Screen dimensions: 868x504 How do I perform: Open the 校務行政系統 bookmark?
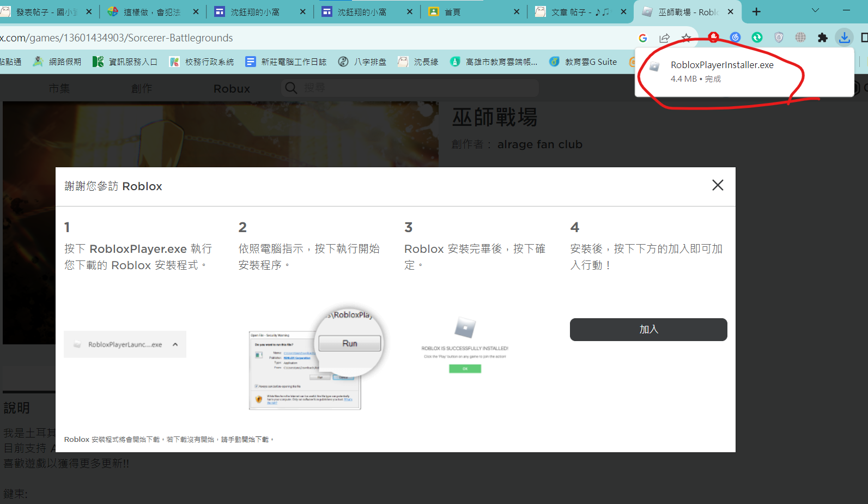(201, 62)
